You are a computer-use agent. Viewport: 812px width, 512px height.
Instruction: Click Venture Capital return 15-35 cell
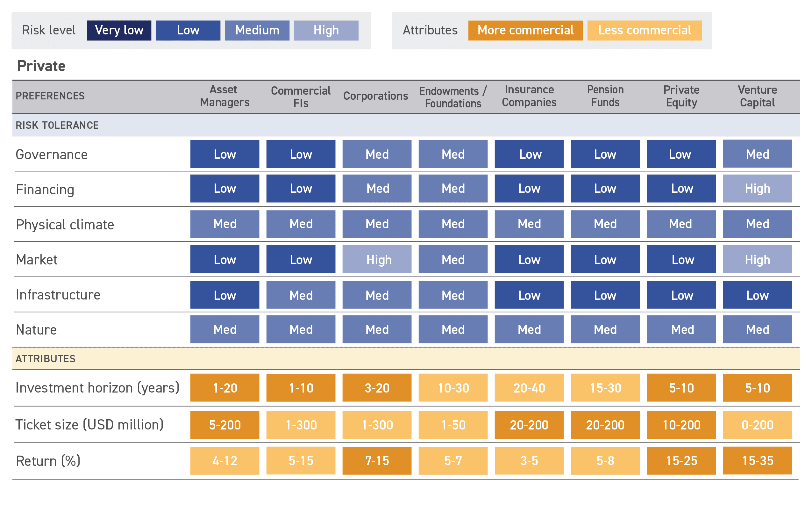[x=757, y=460]
